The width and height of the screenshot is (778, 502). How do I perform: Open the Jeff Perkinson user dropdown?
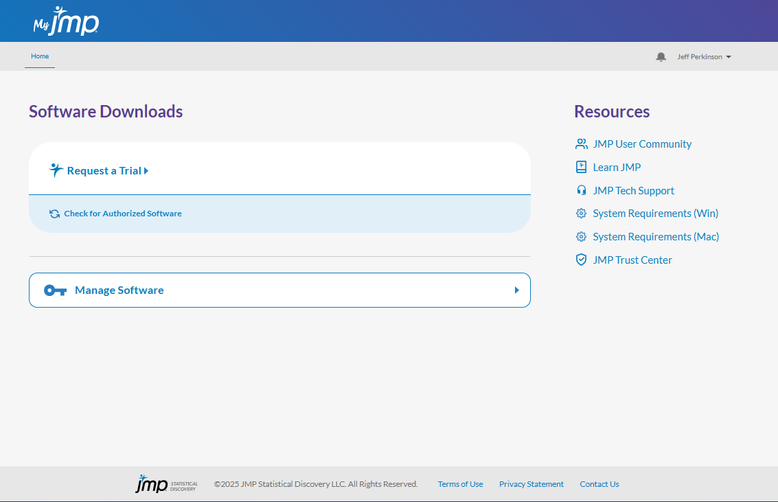pos(704,57)
